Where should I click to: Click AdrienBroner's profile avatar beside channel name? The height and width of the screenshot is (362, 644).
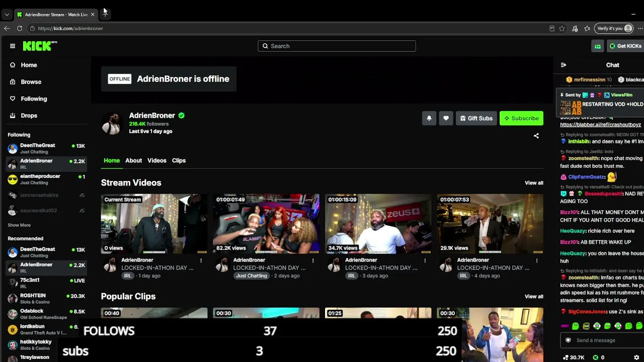point(111,124)
